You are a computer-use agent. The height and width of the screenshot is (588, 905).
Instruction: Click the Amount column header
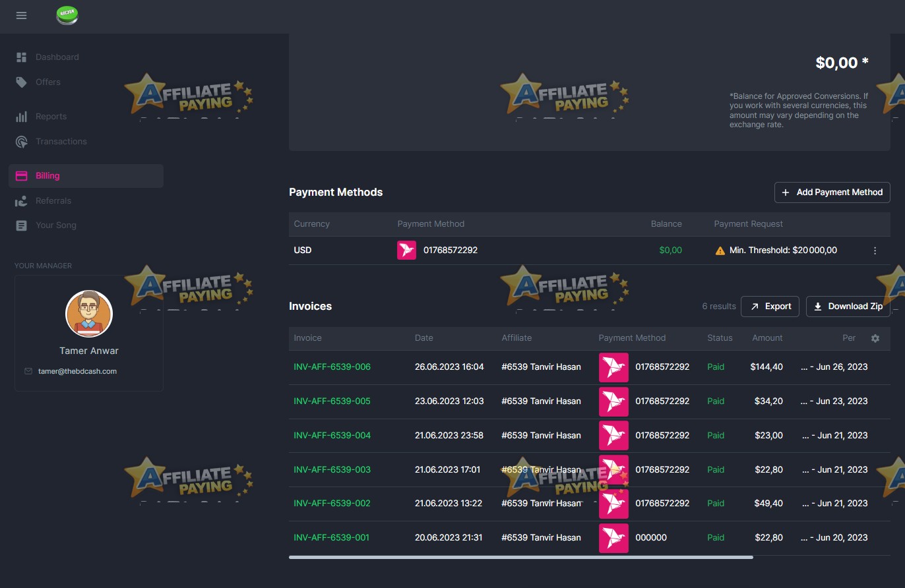767,338
